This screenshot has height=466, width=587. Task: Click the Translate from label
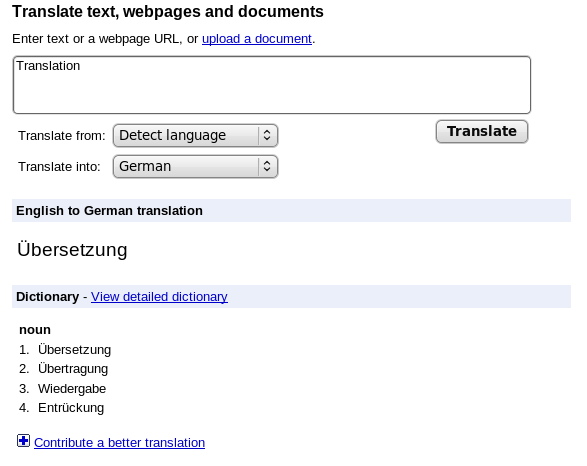pos(62,135)
